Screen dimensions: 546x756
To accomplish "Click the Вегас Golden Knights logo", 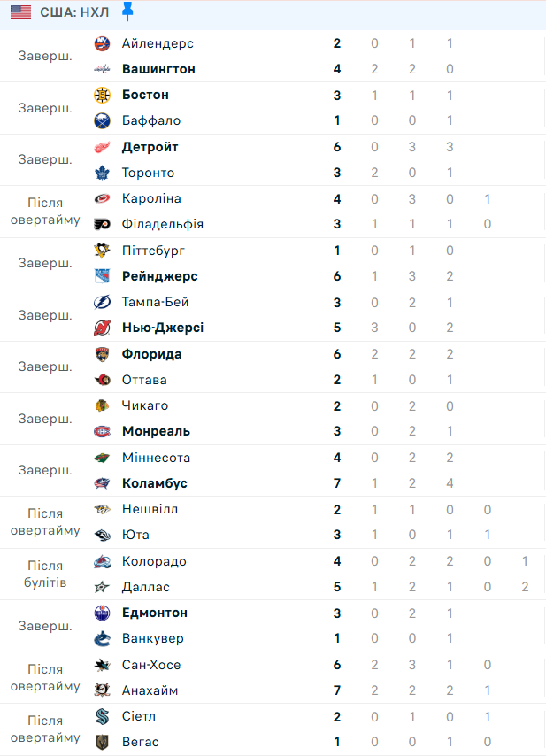I will (102, 742).
